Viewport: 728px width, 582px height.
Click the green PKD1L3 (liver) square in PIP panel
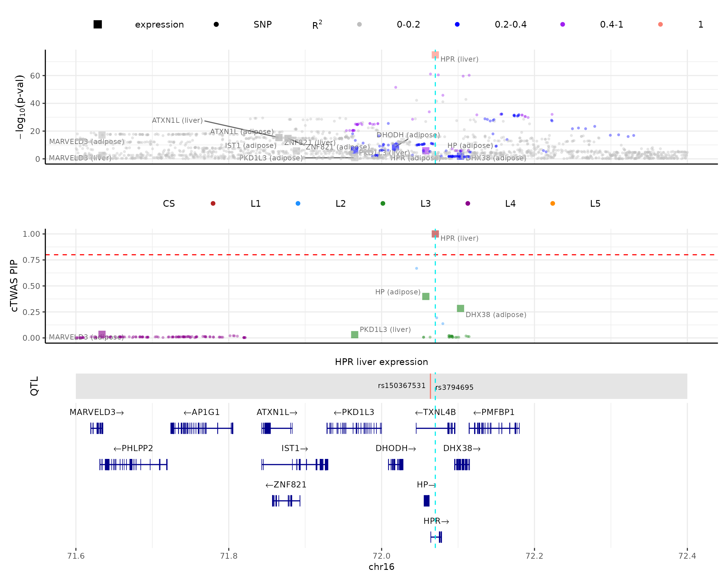355,335
